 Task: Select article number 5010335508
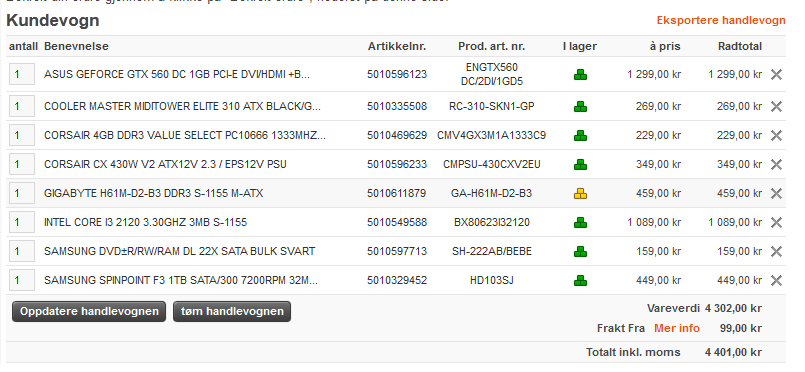tap(397, 106)
